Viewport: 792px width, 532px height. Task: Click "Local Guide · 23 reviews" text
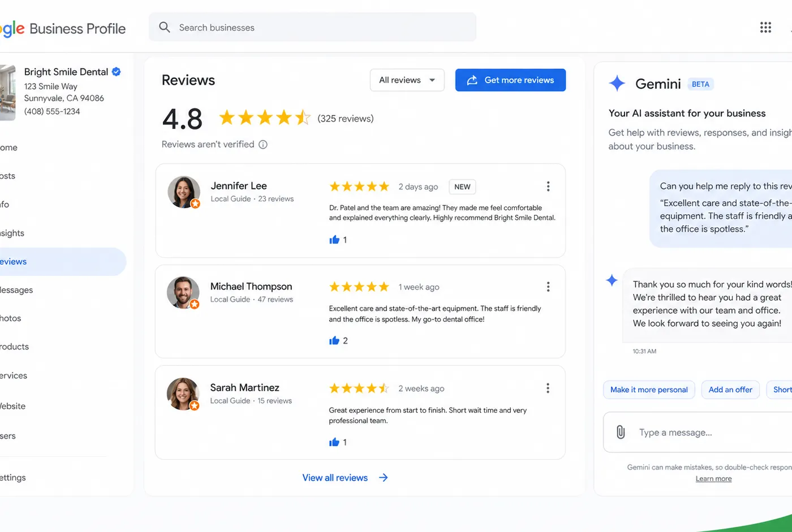pos(252,199)
